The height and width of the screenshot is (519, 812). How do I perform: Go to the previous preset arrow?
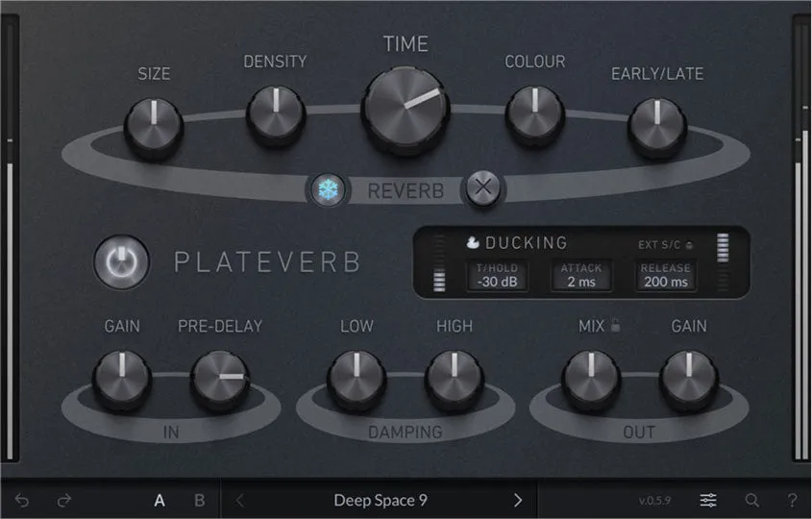[x=239, y=501]
